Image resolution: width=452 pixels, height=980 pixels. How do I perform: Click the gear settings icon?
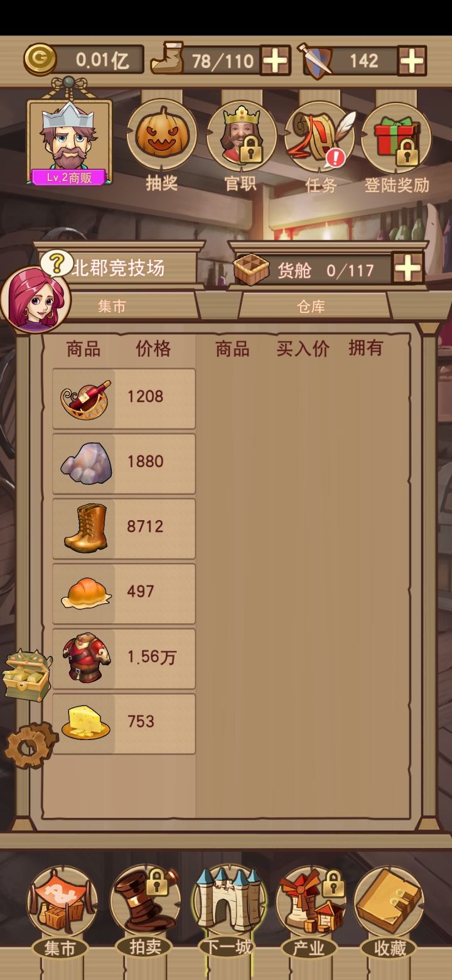29,745
